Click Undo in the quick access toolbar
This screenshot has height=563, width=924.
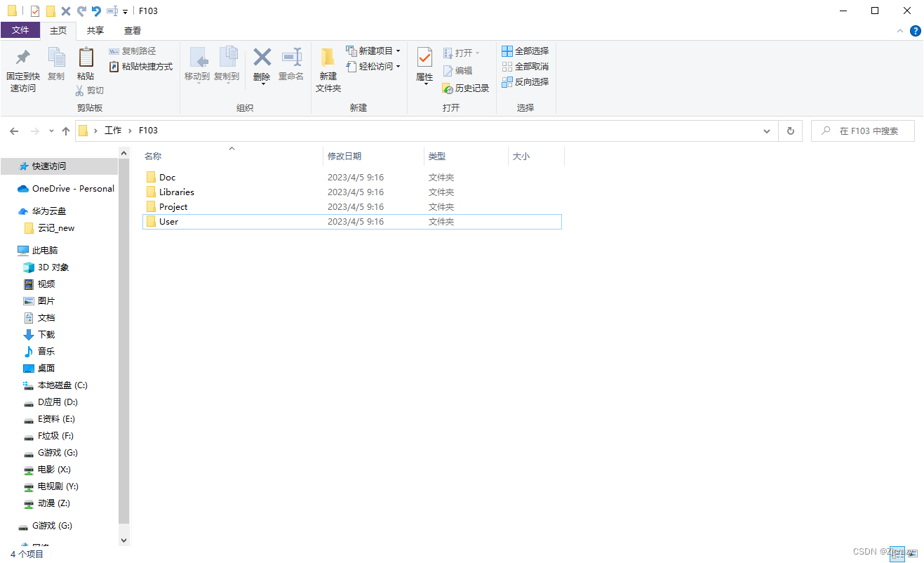point(96,11)
